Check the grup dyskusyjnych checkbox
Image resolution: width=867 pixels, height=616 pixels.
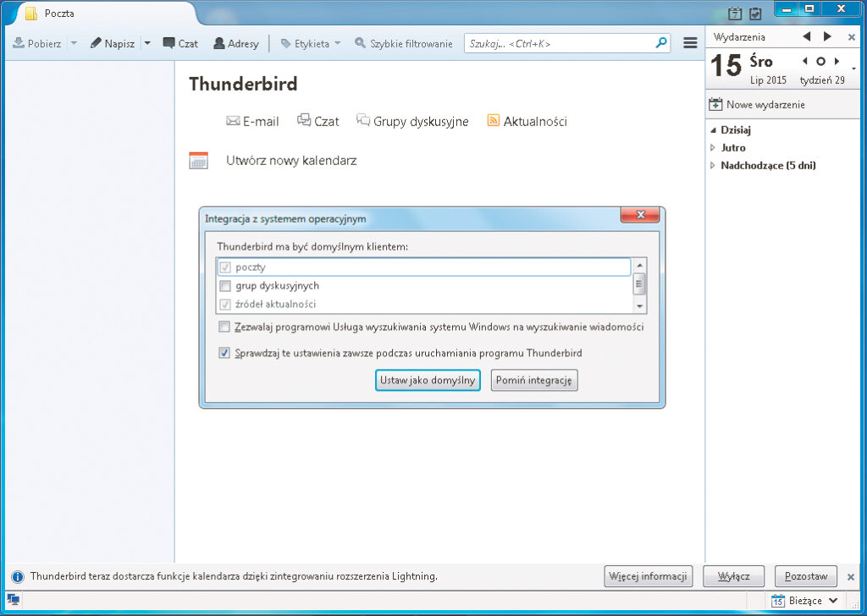(224, 286)
